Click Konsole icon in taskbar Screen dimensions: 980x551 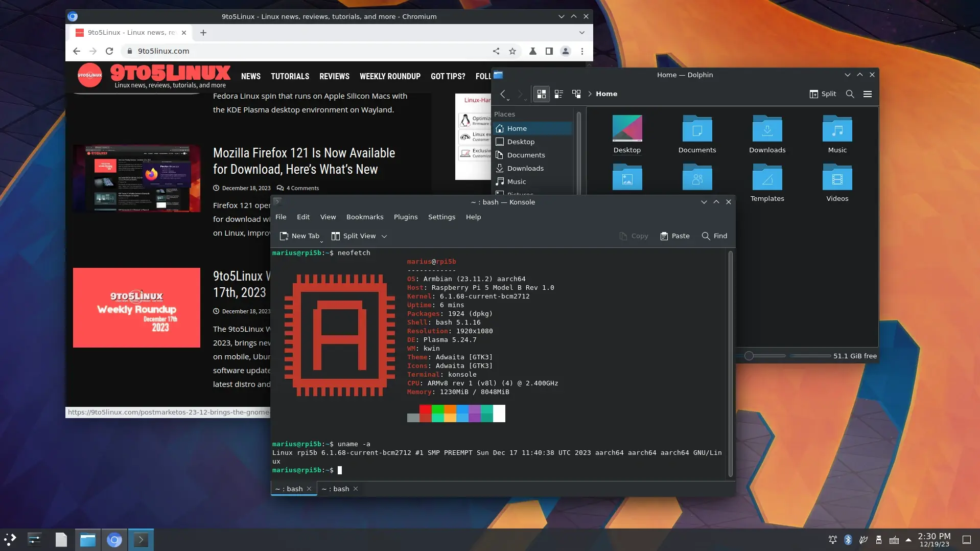tap(141, 540)
